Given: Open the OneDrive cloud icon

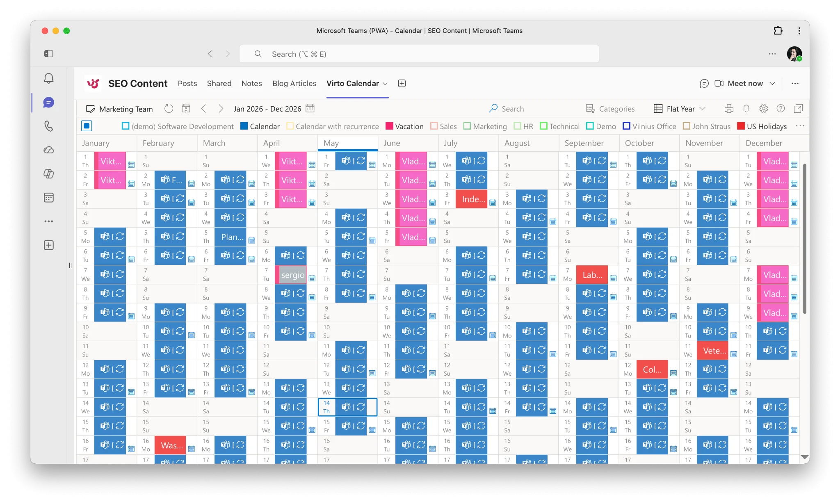Looking at the screenshot, I should (48, 150).
